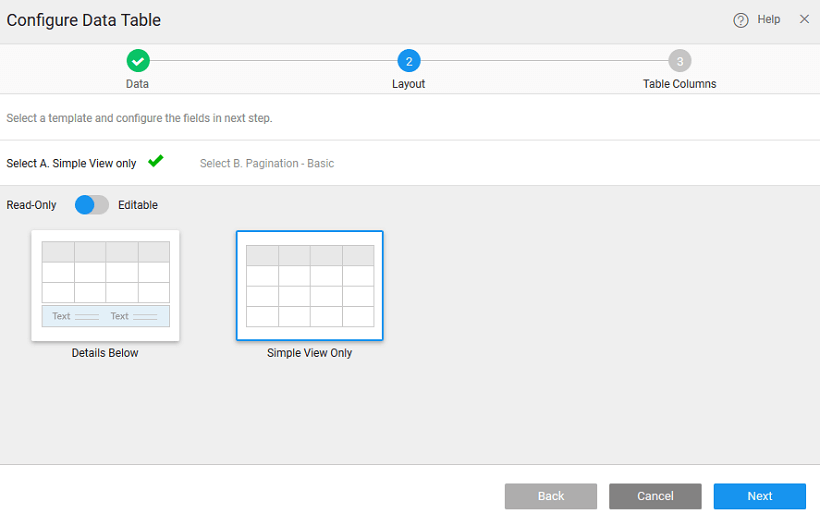Select the Simple View Only template thumbnail

(309, 286)
